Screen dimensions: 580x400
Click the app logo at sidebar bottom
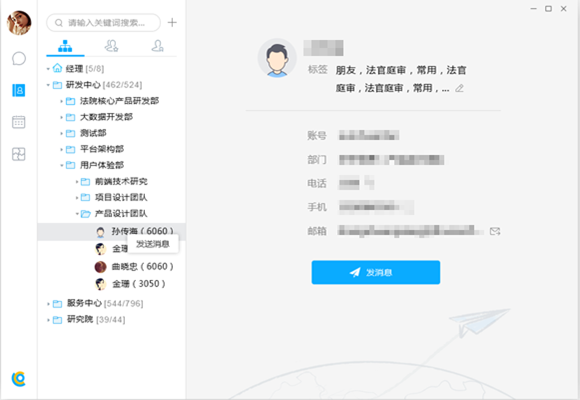point(18,379)
